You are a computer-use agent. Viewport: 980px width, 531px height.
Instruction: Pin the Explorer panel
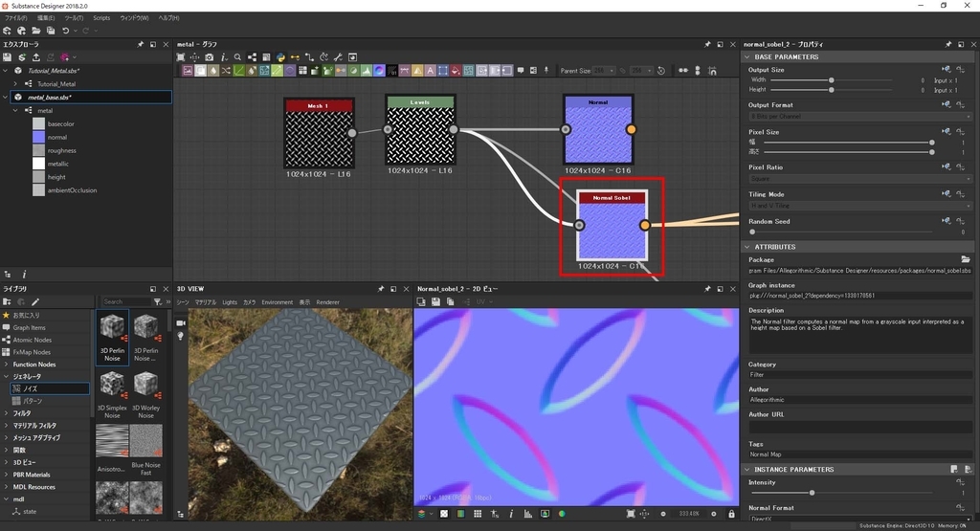140,44
